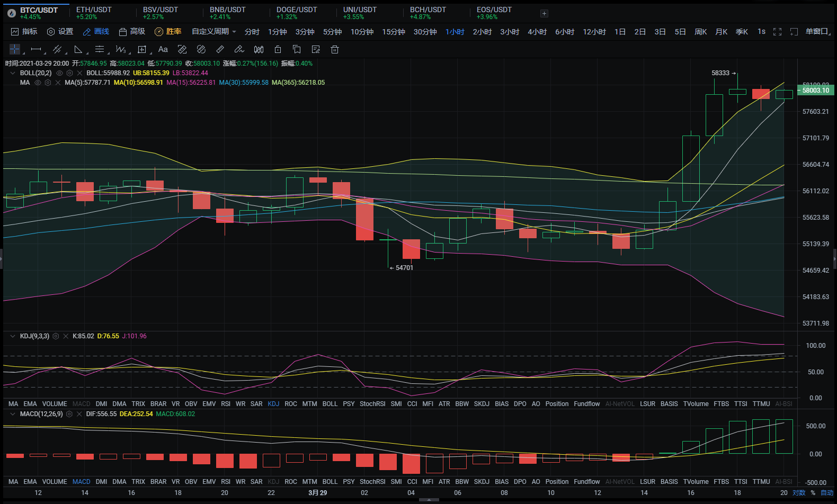Select the plus-box measurement tool
This screenshot has width=837, height=504.
tap(142, 49)
